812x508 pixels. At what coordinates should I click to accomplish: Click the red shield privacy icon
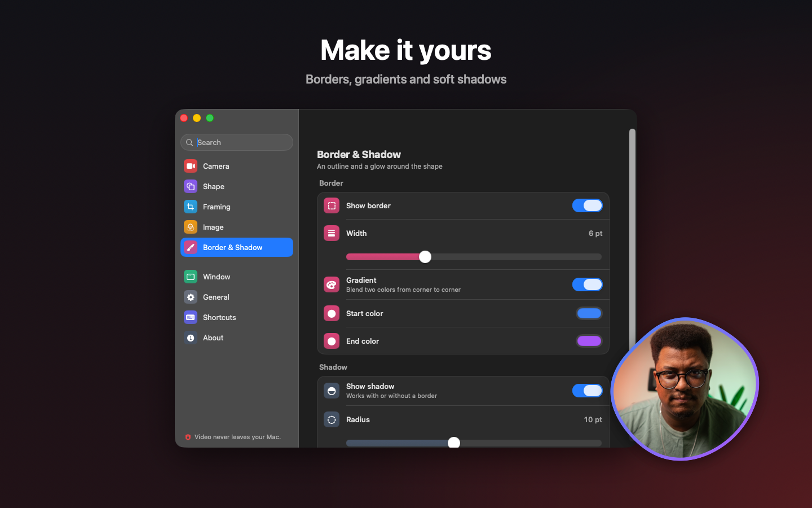[188, 437]
